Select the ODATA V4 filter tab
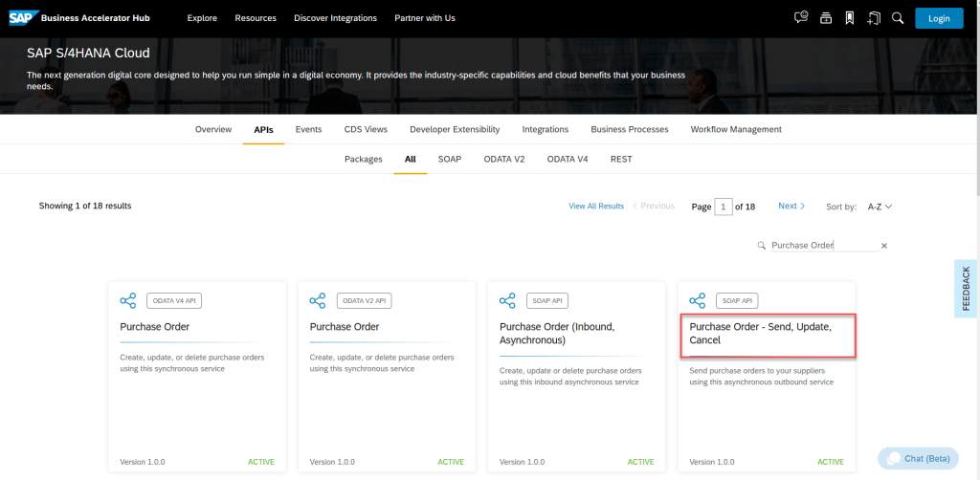Screen dimensions: 980x480 [568, 159]
